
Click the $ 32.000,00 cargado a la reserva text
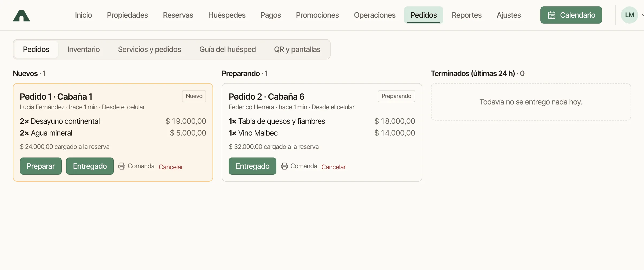pos(274,147)
